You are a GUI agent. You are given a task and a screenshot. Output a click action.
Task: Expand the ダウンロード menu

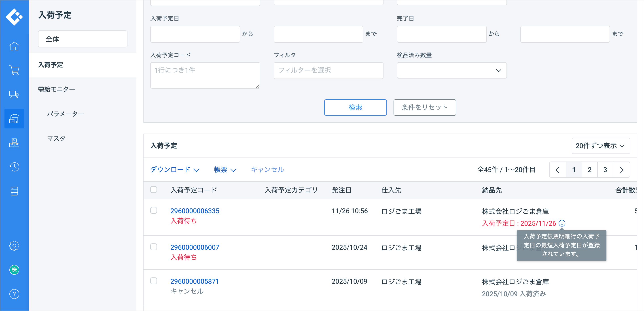[x=174, y=170]
